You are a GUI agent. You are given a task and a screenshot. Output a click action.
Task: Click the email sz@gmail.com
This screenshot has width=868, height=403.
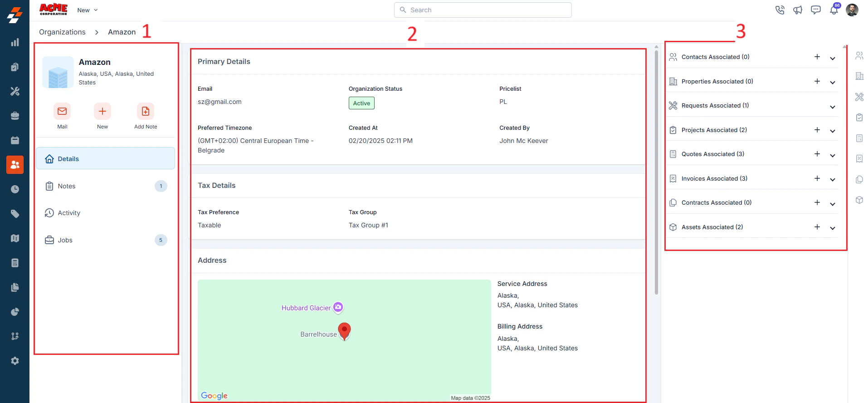[x=219, y=102]
